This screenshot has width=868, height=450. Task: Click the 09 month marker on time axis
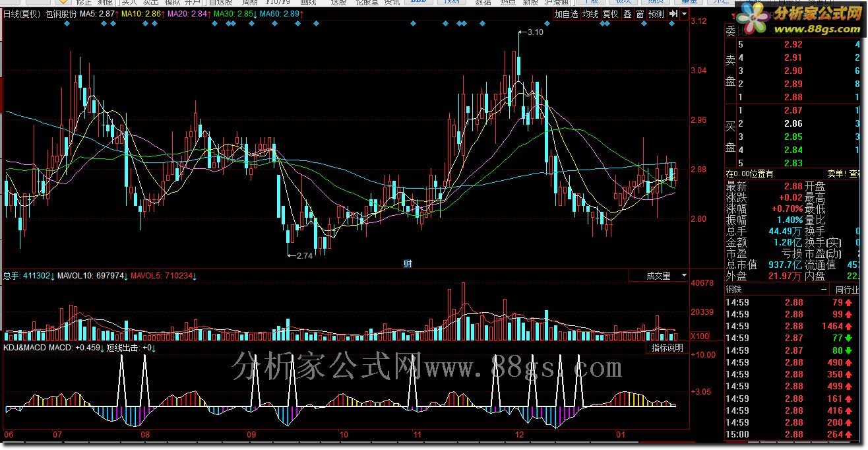251,435
